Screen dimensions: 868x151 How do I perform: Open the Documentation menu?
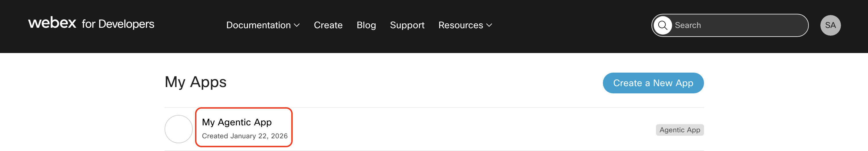click(x=258, y=25)
